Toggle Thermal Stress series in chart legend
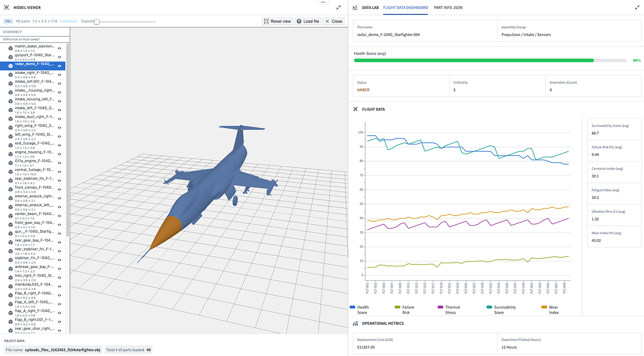The height and width of the screenshot is (356, 644). (449, 310)
